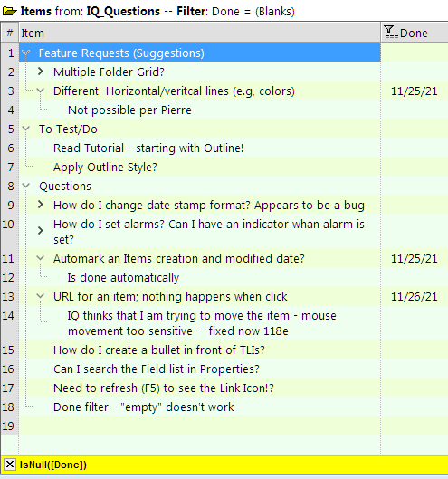Viewport: 448px width, 479px height.
Task: Collapse the Questions group
Action: tap(26, 186)
